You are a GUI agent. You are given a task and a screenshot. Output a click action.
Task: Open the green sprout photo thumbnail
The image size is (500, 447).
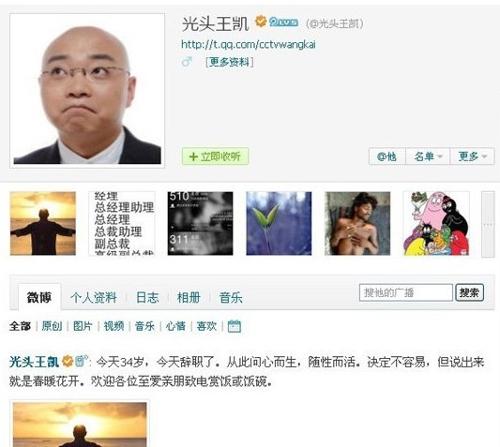click(279, 223)
